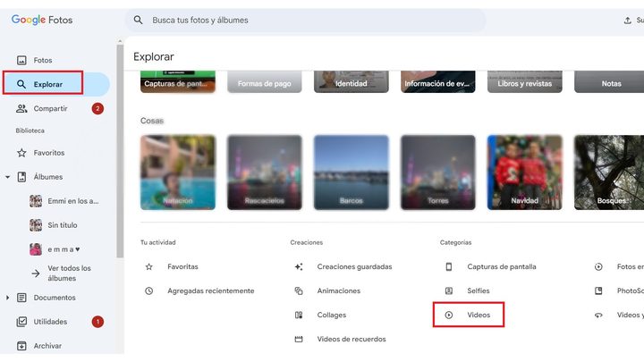Click the Animaciones icon
644x362 pixels.
[x=299, y=291]
